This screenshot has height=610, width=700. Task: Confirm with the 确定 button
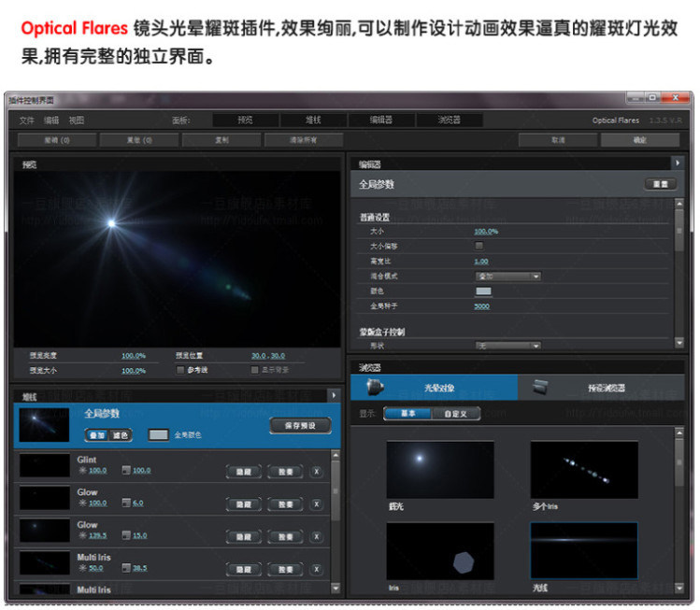point(640,140)
